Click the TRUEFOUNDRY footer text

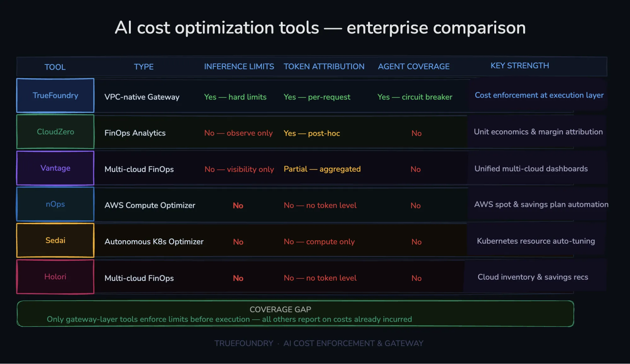319,343
